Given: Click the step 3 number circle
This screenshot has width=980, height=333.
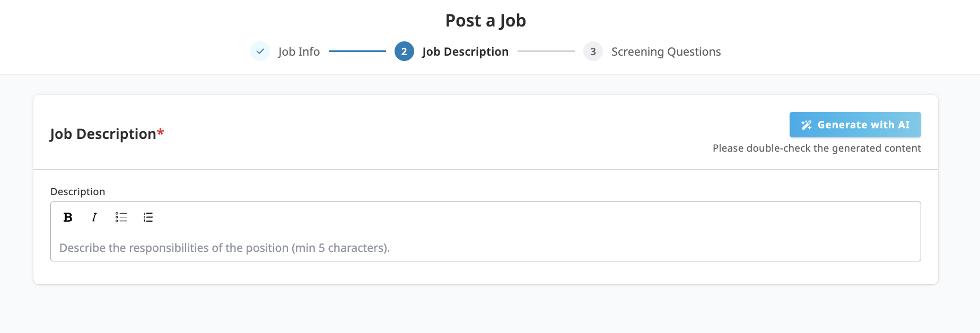Looking at the screenshot, I should [x=593, y=51].
